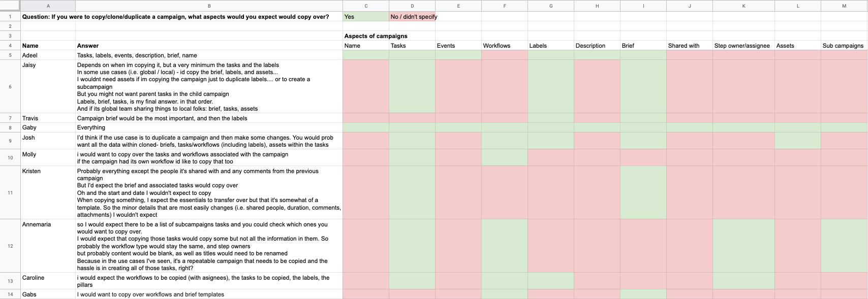Click the "Step owner/assignee" heading cell
This screenshot has width=868, height=299.
tap(743, 46)
